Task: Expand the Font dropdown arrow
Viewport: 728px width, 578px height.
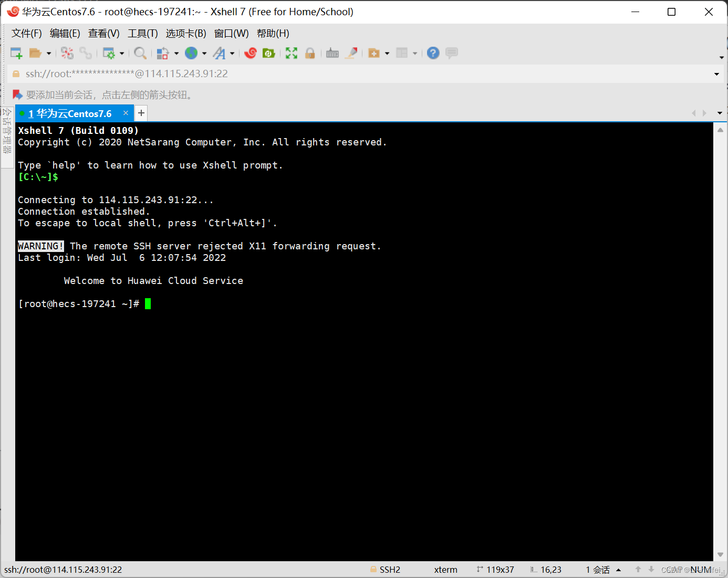Action: (x=232, y=54)
